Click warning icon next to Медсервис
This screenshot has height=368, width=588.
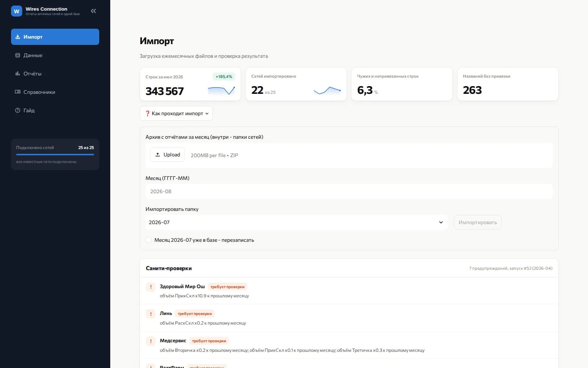point(151,341)
